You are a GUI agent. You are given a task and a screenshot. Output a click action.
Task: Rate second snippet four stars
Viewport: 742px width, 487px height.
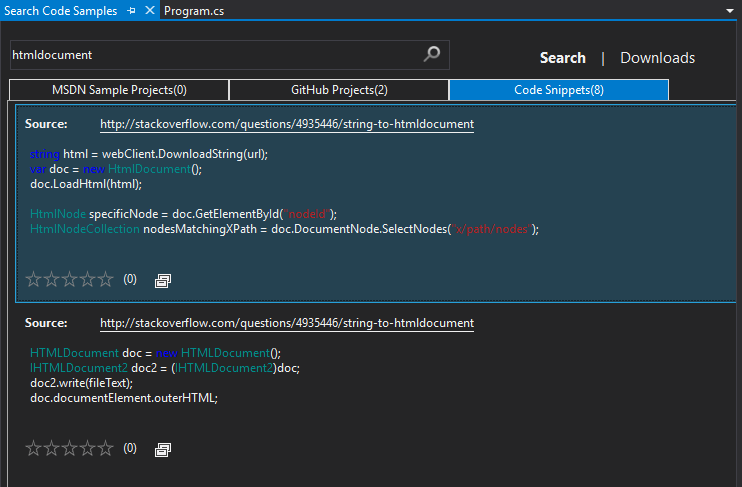[x=88, y=448]
